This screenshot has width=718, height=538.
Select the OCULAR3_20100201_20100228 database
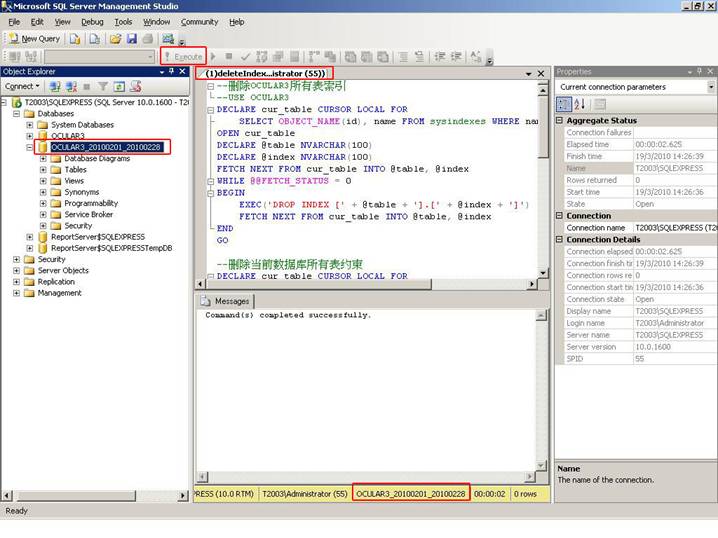[x=106, y=147]
